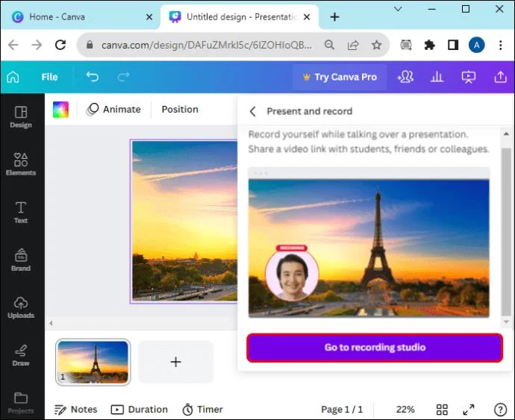Select the Draw tool
Screen dimensions: 515x420
coord(21,355)
